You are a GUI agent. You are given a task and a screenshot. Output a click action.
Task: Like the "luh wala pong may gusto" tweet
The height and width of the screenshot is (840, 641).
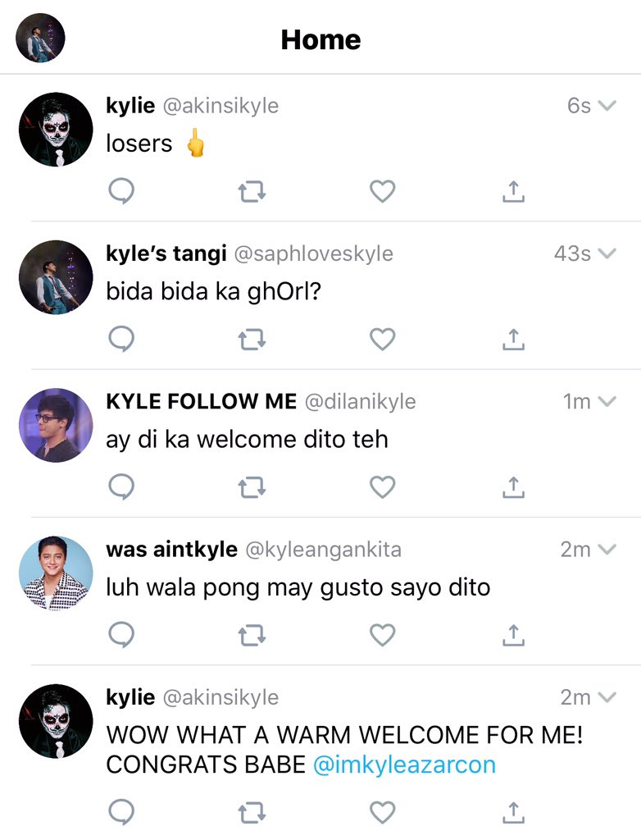(x=382, y=636)
